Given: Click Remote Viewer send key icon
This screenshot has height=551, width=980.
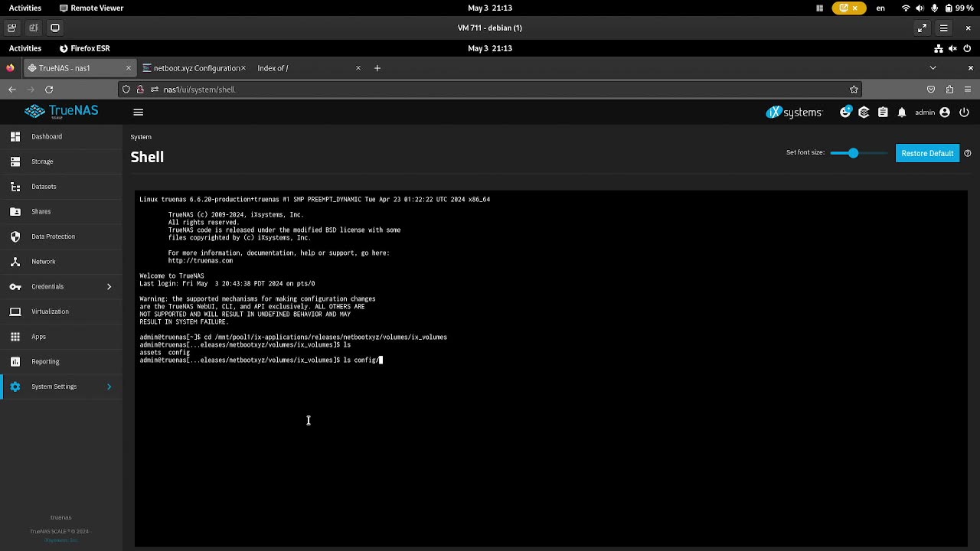Looking at the screenshot, I should coord(11,28).
